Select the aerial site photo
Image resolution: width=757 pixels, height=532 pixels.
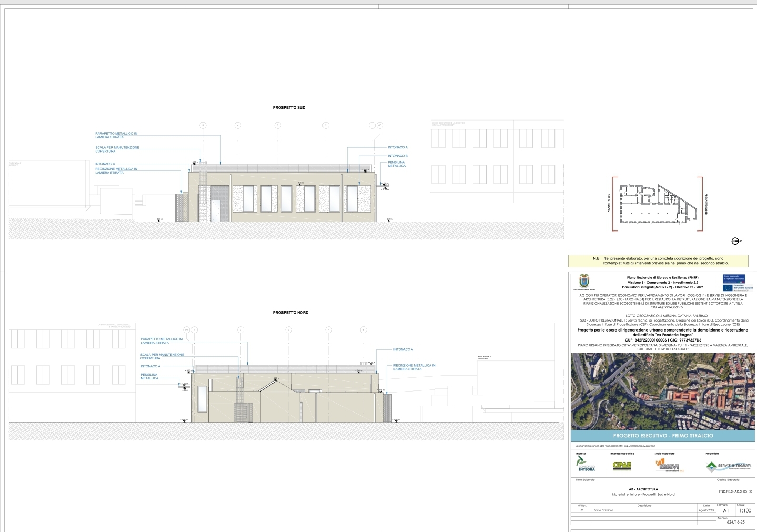662,391
